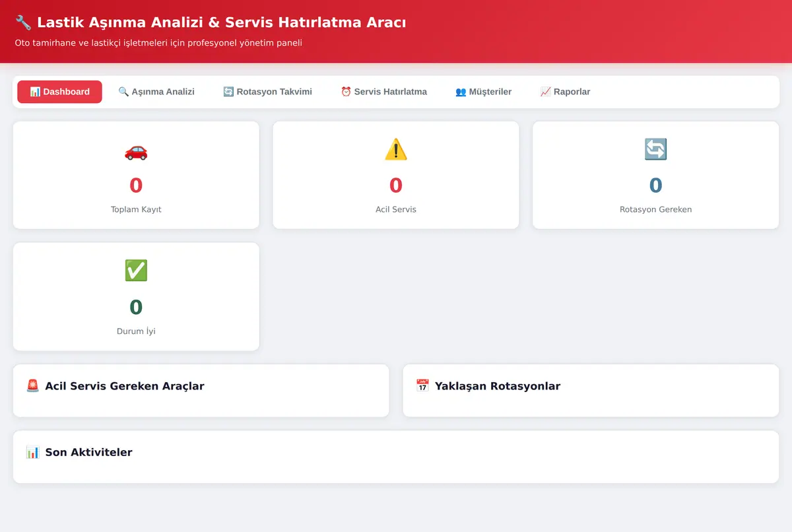Select the Müşteriler tab

click(x=483, y=92)
